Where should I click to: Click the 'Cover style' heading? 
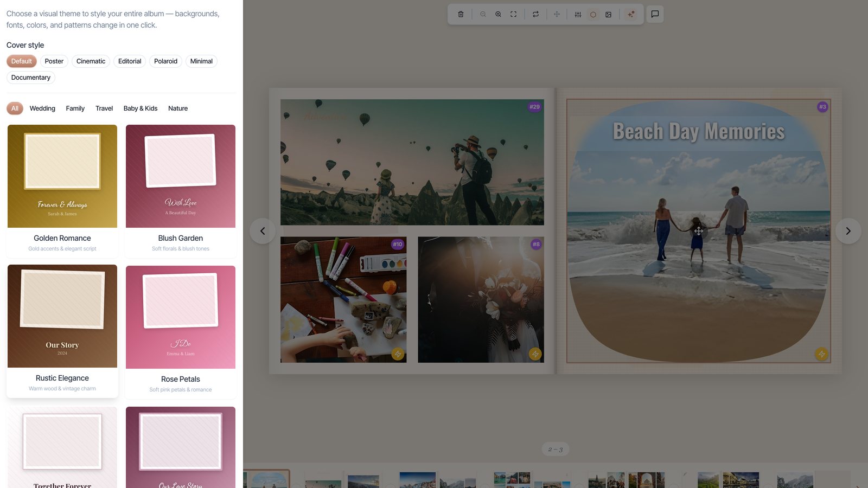tap(25, 45)
